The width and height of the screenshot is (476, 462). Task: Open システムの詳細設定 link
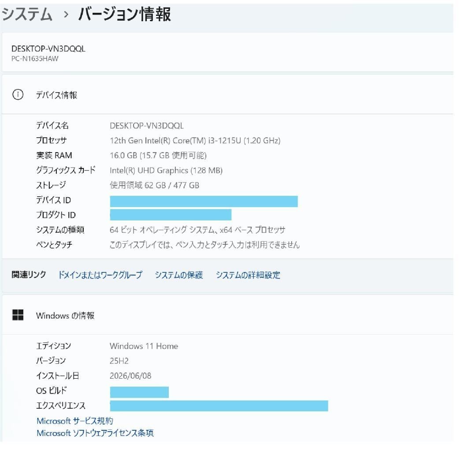tap(248, 275)
